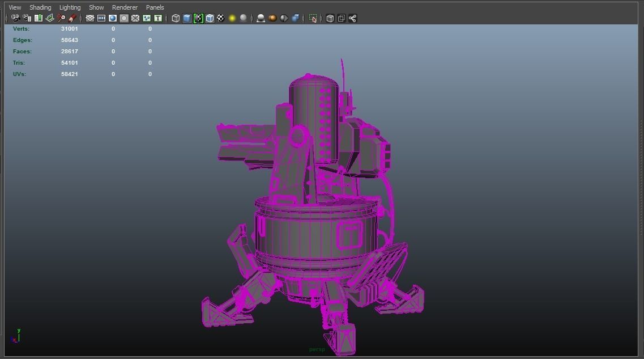Show the resolution gate icon
Viewport: 644px width, 359px height.
(x=101, y=18)
